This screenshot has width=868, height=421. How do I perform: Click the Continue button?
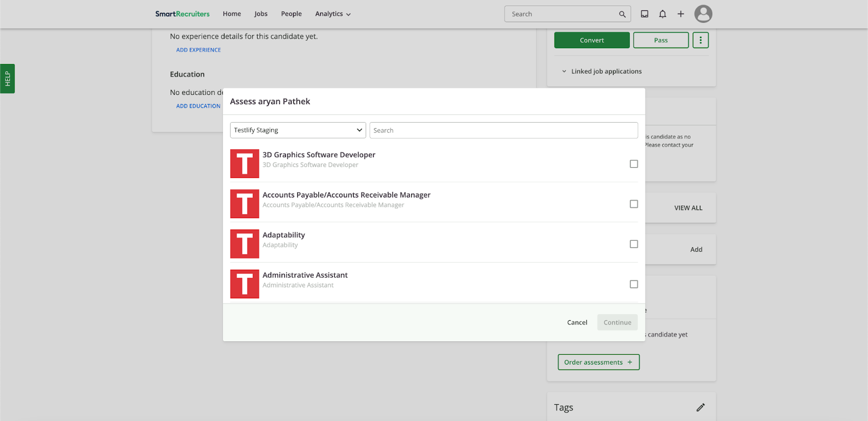coord(617,322)
